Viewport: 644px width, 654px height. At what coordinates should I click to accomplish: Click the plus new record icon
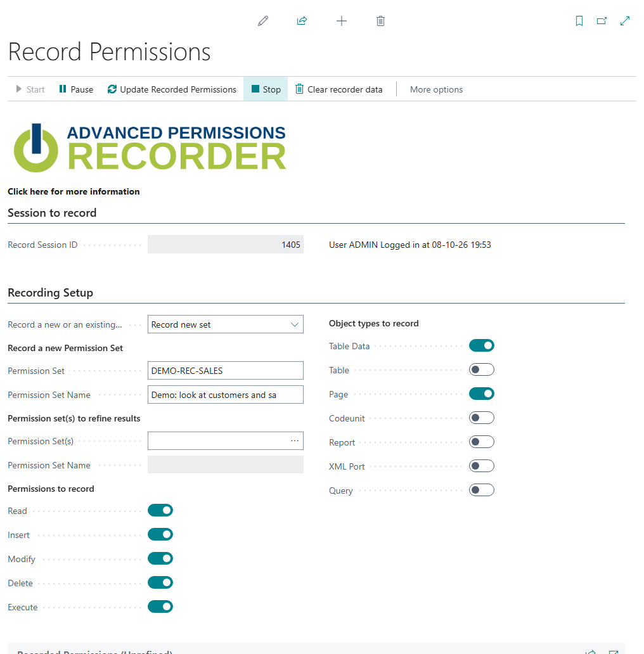pyautogui.click(x=342, y=21)
